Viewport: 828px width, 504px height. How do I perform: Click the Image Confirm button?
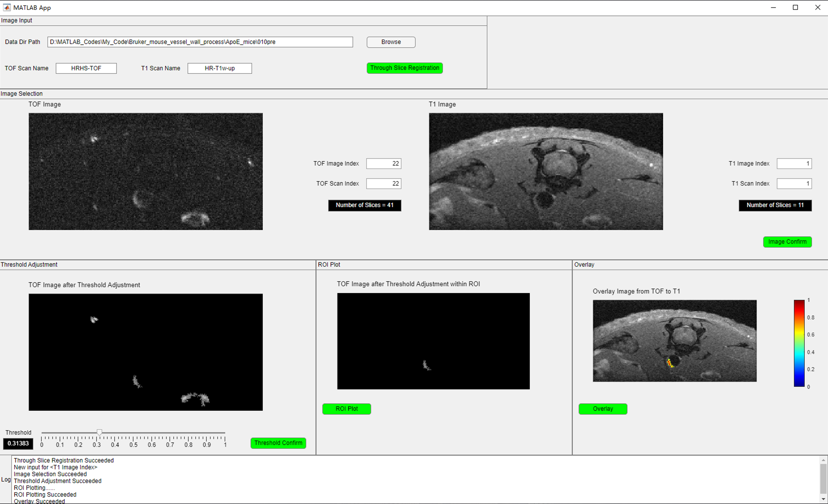point(787,242)
